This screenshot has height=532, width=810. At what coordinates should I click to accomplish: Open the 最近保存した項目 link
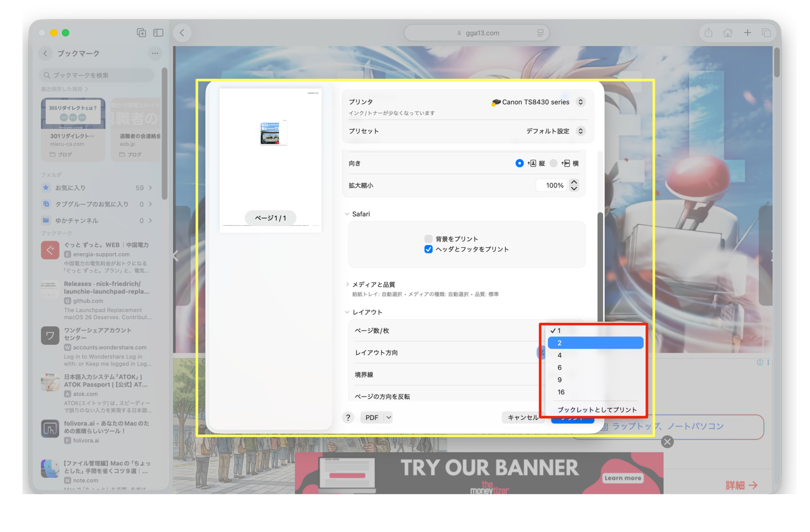pyautogui.click(x=64, y=89)
